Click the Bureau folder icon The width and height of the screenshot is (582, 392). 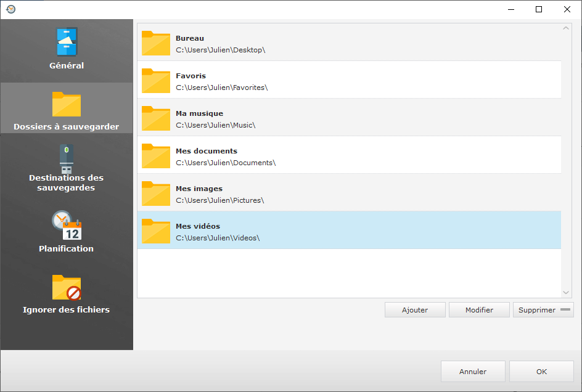click(156, 43)
